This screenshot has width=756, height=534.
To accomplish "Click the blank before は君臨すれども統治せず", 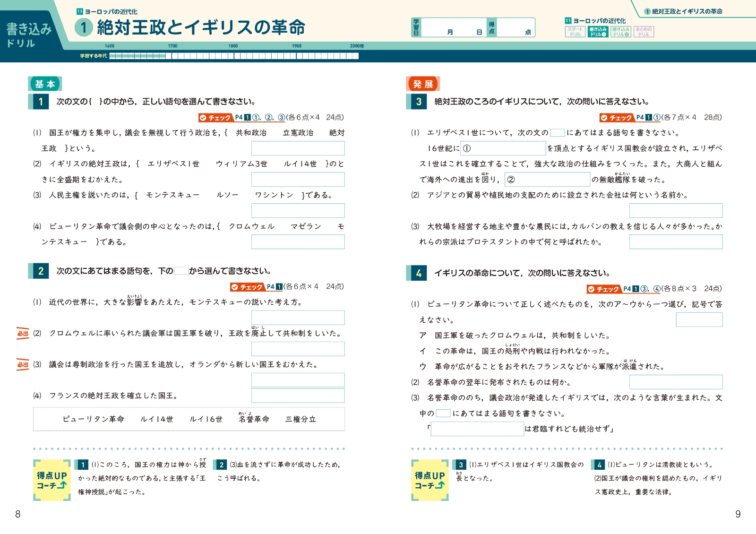I will coord(477,429).
